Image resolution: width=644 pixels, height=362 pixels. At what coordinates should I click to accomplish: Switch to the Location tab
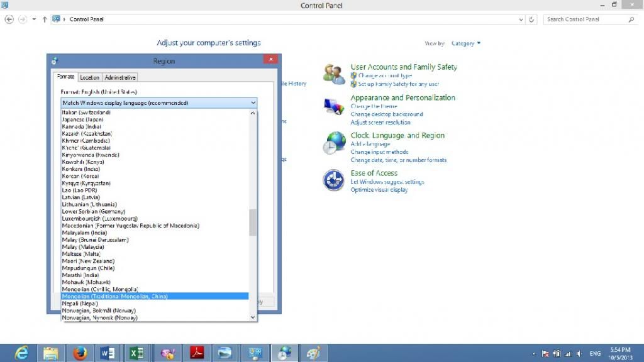(89, 77)
